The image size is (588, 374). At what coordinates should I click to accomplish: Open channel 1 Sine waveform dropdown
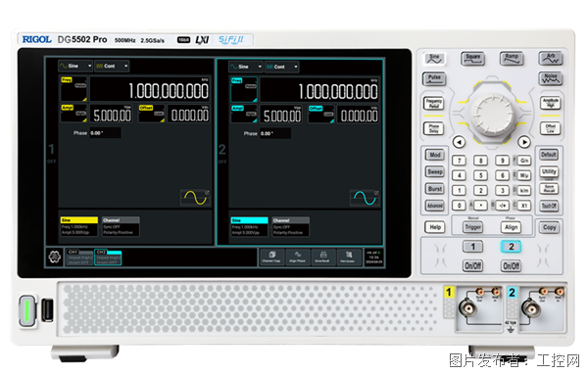point(75,66)
